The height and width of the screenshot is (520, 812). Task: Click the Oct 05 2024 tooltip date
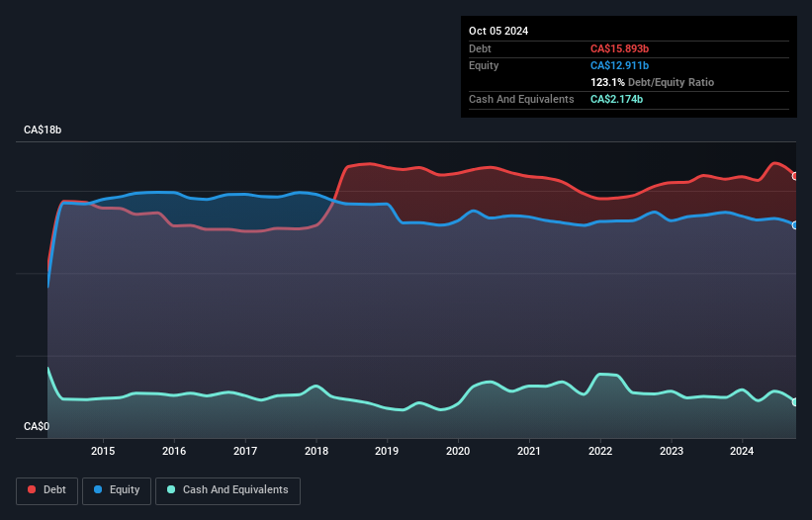498,31
